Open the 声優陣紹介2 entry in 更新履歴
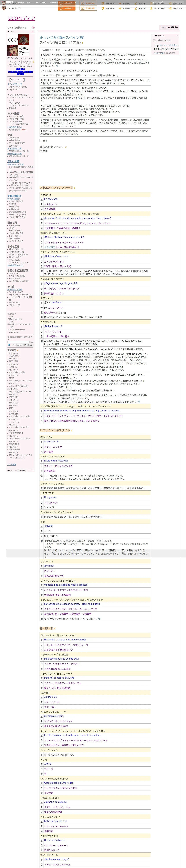Viewport: 186px width, 868px height. [14, 356]
